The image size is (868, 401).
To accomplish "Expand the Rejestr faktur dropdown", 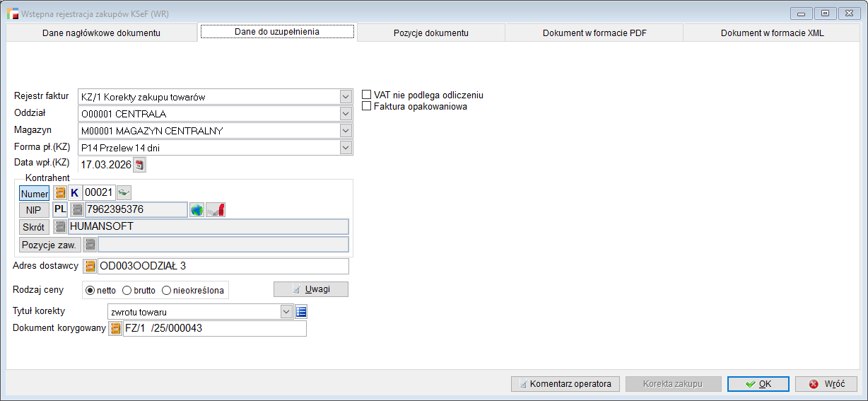I will click(x=346, y=97).
